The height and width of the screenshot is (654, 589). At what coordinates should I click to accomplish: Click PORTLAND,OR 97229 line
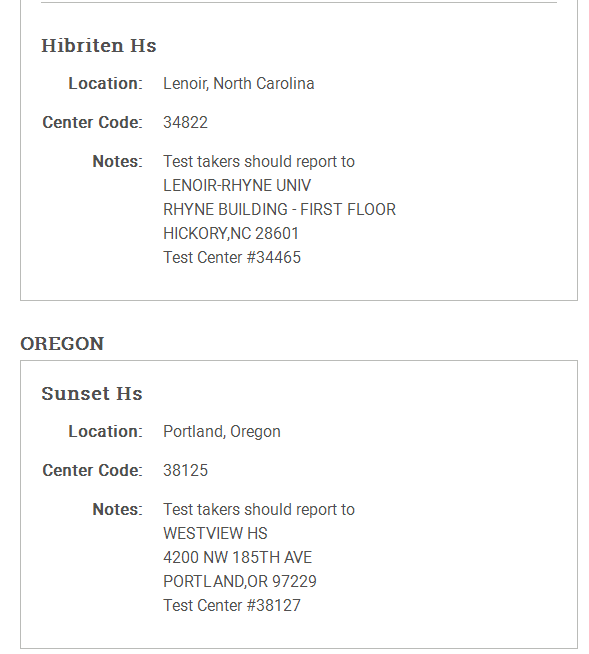(x=240, y=581)
